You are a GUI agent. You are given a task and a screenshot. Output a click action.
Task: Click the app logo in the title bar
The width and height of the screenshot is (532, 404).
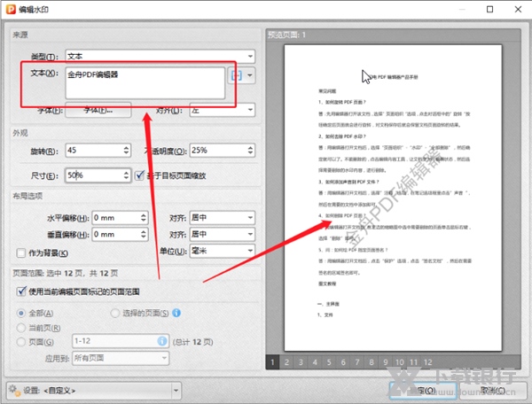[x=11, y=9]
